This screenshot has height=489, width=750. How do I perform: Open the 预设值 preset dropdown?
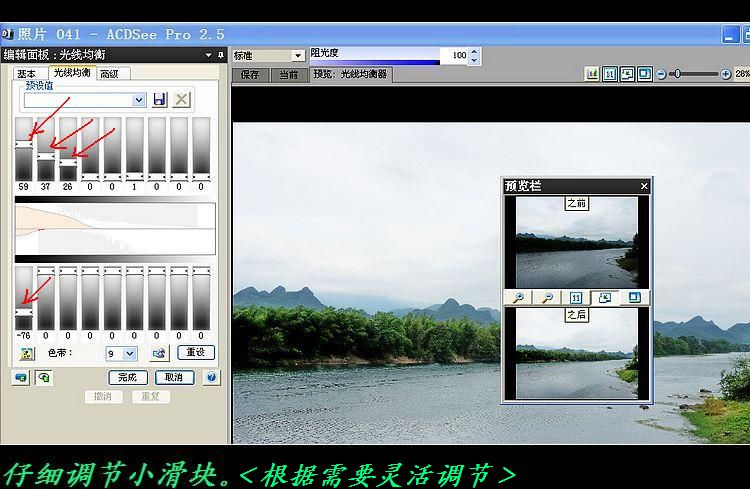coord(139,100)
